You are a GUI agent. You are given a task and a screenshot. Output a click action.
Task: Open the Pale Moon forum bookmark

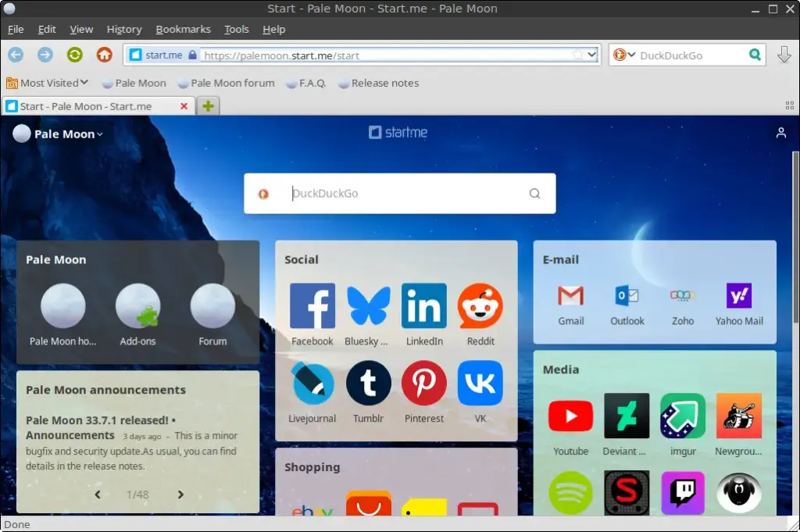coord(226,83)
